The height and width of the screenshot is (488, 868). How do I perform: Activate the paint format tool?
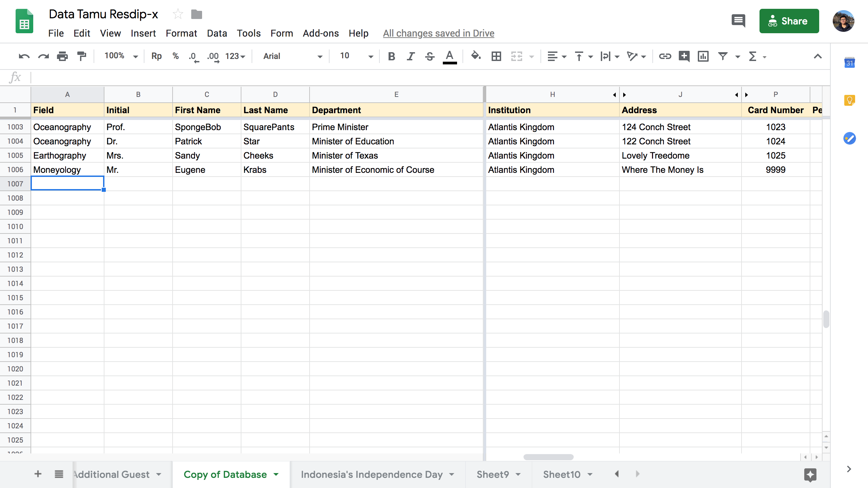(x=82, y=56)
